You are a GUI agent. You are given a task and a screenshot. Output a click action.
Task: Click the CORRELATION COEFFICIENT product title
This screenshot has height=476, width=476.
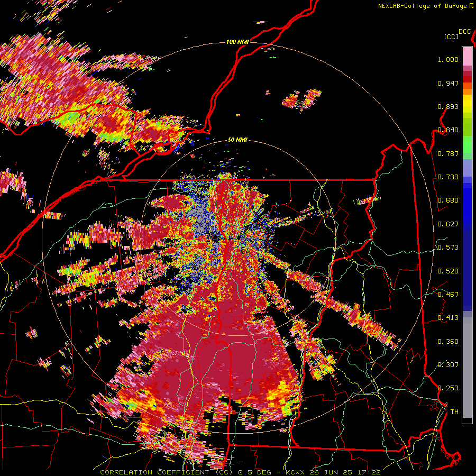[167, 472]
